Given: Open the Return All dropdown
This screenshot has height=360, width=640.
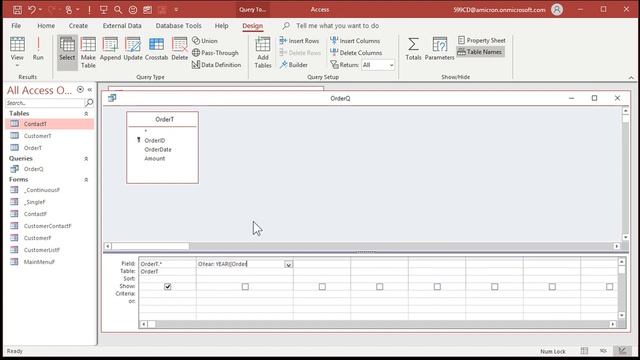Looking at the screenshot, I should 391,65.
